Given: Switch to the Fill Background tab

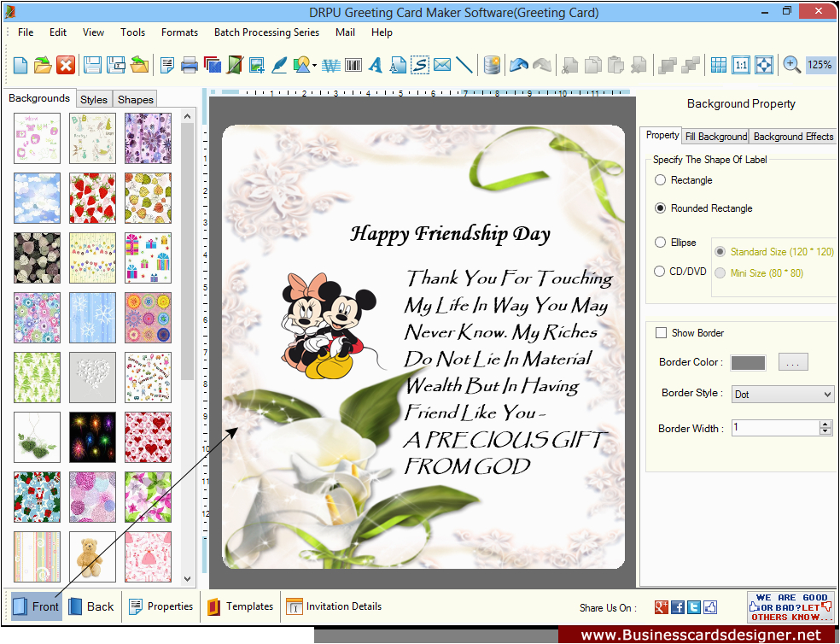Looking at the screenshot, I should pyautogui.click(x=716, y=137).
